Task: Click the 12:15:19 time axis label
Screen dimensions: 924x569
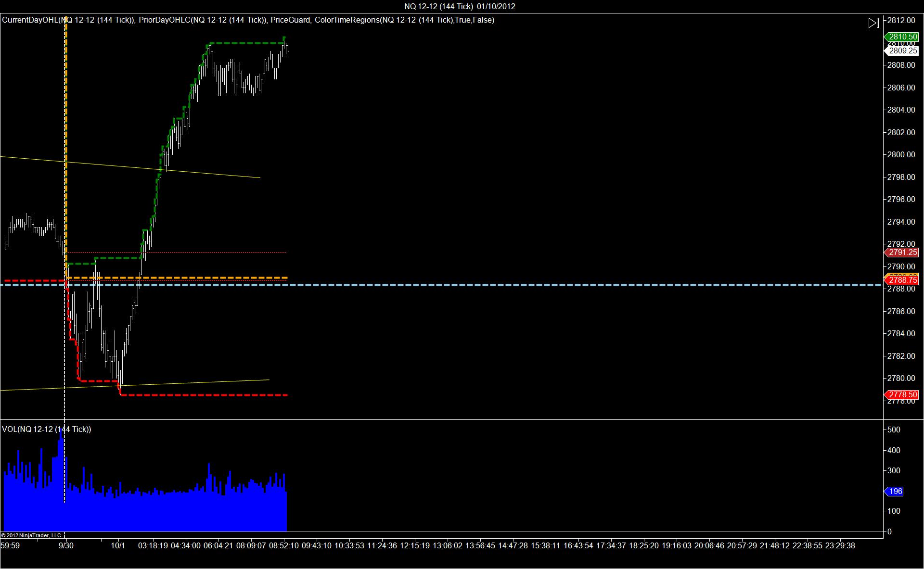Action: click(x=415, y=545)
